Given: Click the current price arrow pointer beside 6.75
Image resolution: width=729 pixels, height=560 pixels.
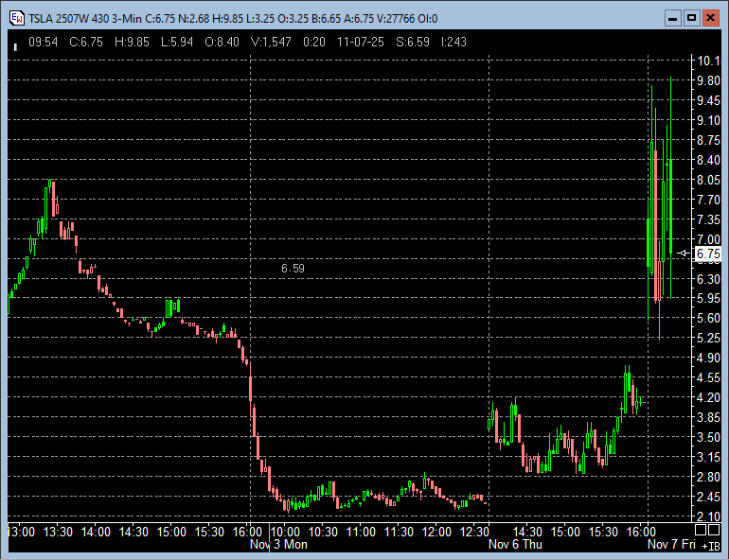Looking at the screenshot, I should [x=685, y=254].
